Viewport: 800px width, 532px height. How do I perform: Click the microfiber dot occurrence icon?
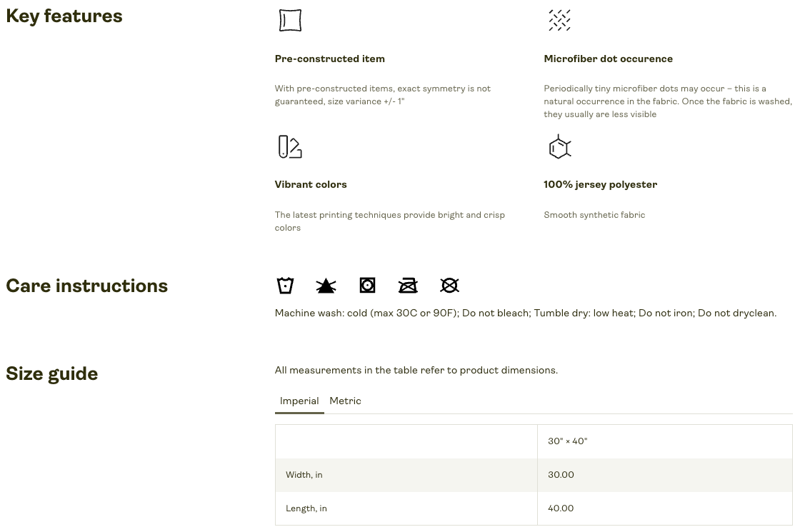pos(559,20)
